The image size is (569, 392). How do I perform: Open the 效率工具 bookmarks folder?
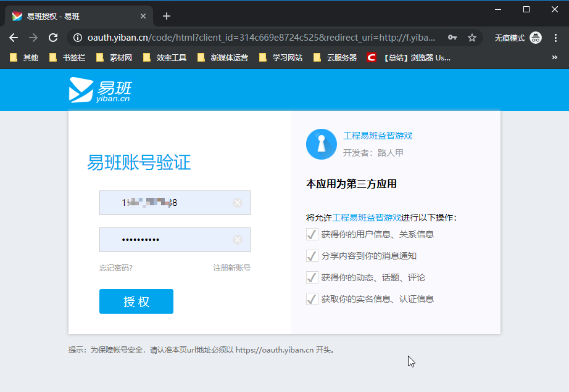tap(165, 57)
